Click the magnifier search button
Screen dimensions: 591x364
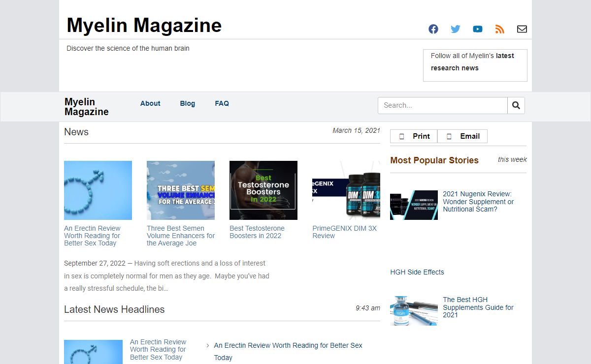516,105
